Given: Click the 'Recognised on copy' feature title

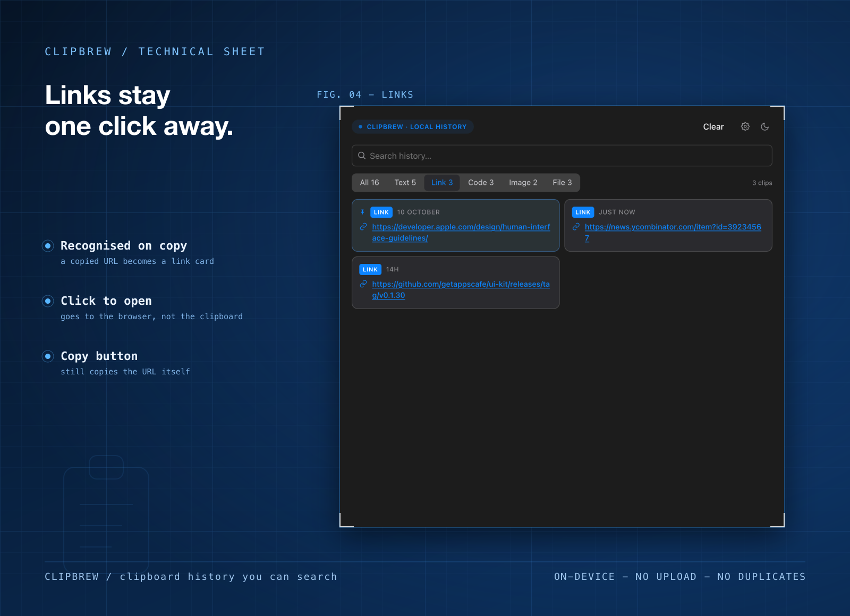Looking at the screenshot, I should [124, 245].
